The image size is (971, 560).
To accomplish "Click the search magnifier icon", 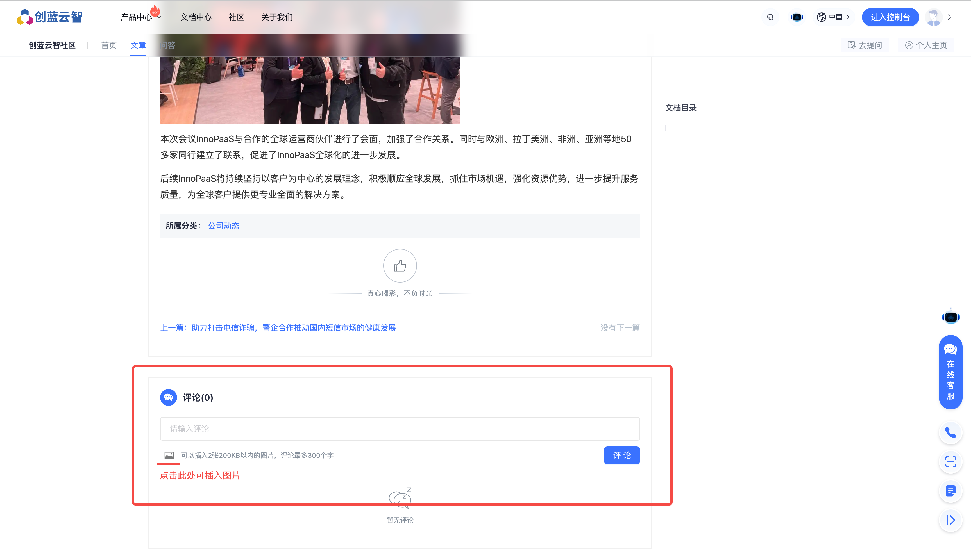I will [x=770, y=17].
